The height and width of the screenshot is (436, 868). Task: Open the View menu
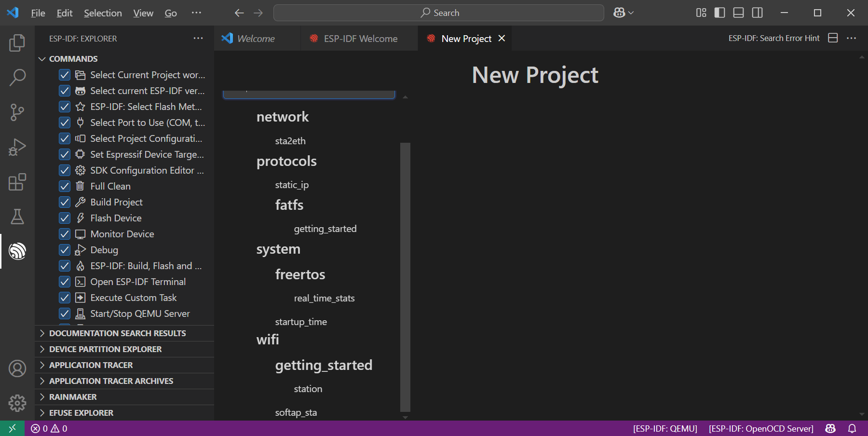point(143,13)
